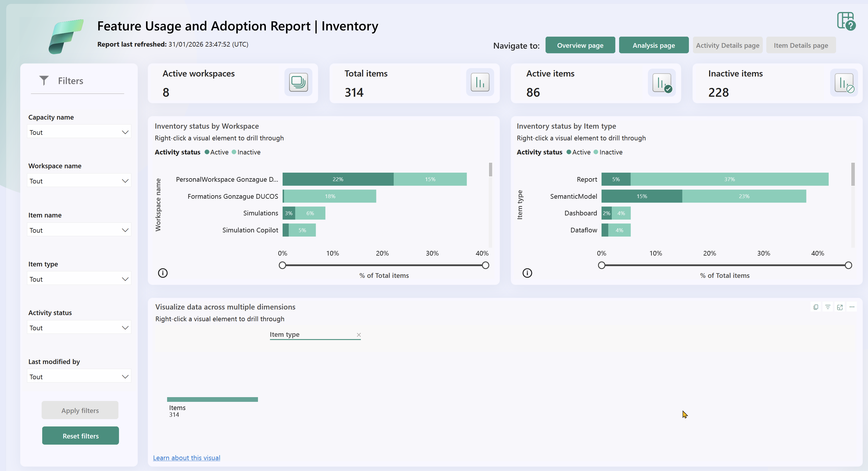The height and width of the screenshot is (471, 868).
Task: Open the More options ellipsis on the bottom visual
Action: pos(852,307)
